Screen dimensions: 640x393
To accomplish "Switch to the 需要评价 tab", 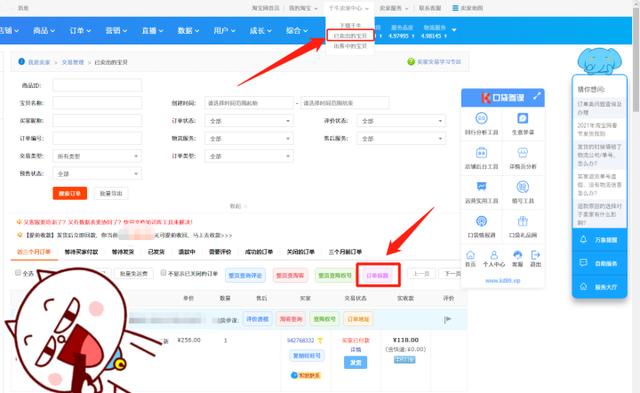I will 220,252.
